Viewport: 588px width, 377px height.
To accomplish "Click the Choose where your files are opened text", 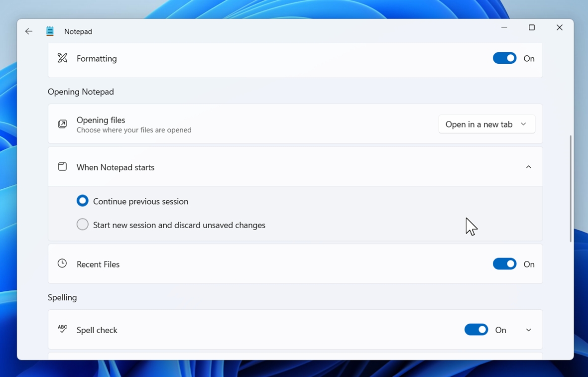I will click(134, 129).
